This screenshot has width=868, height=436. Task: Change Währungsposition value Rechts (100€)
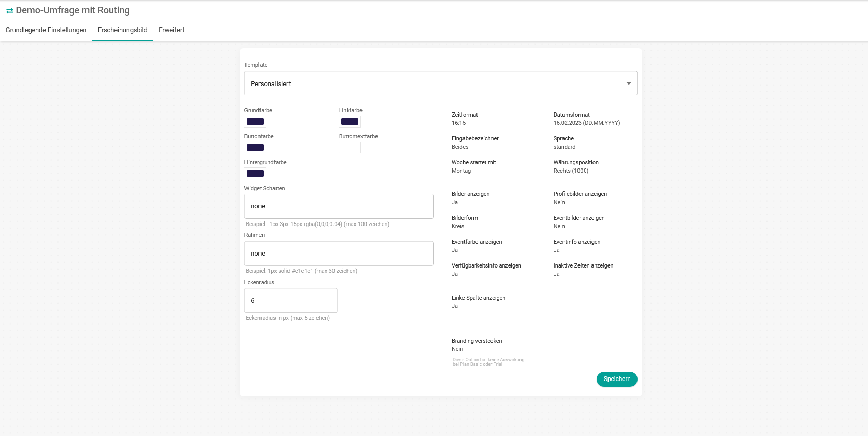[x=571, y=171]
